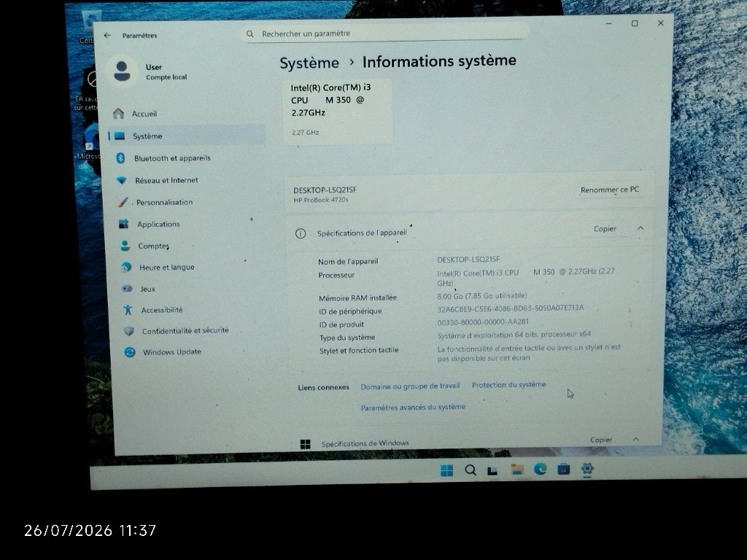This screenshot has height=560, width=747.
Task: Open Protection du système link
Action: [x=508, y=384]
